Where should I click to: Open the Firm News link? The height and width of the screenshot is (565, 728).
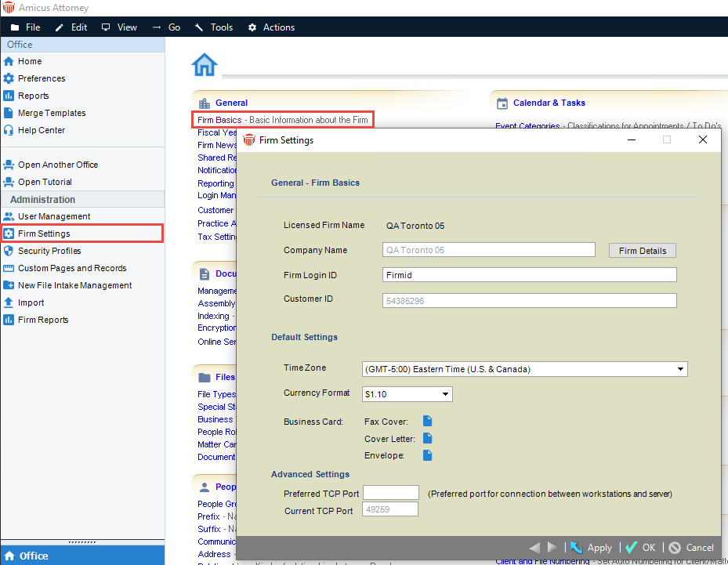[x=217, y=145]
